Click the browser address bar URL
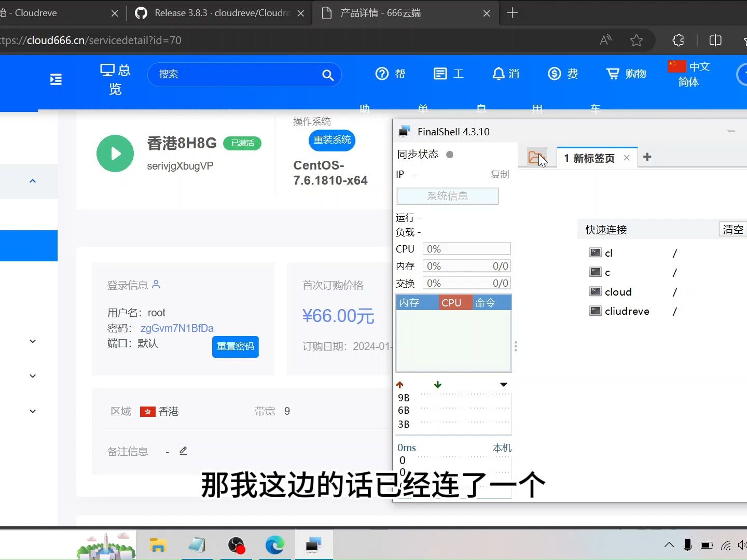747x560 pixels. pyautogui.click(x=91, y=40)
